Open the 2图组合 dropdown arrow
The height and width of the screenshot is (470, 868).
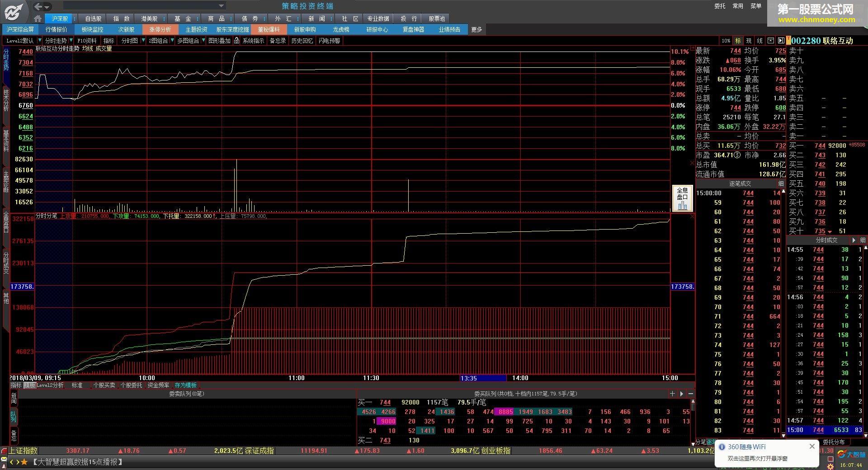pyautogui.click(x=172, y=40)
